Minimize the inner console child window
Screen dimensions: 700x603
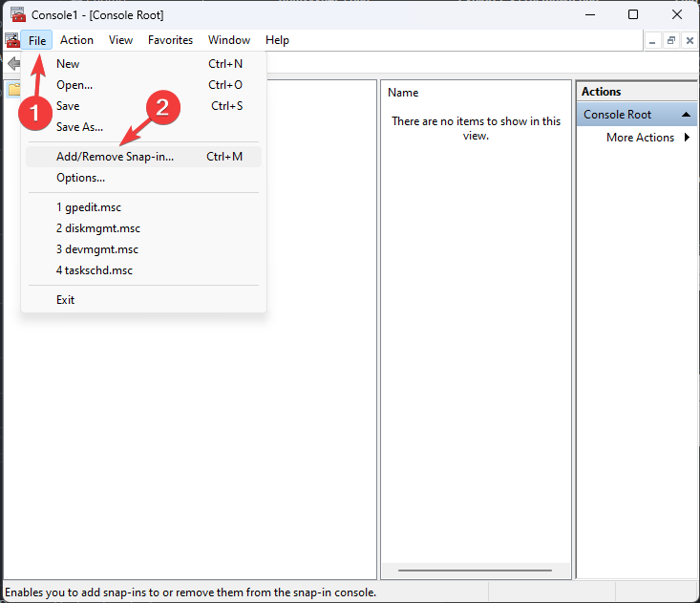[652, 41]
